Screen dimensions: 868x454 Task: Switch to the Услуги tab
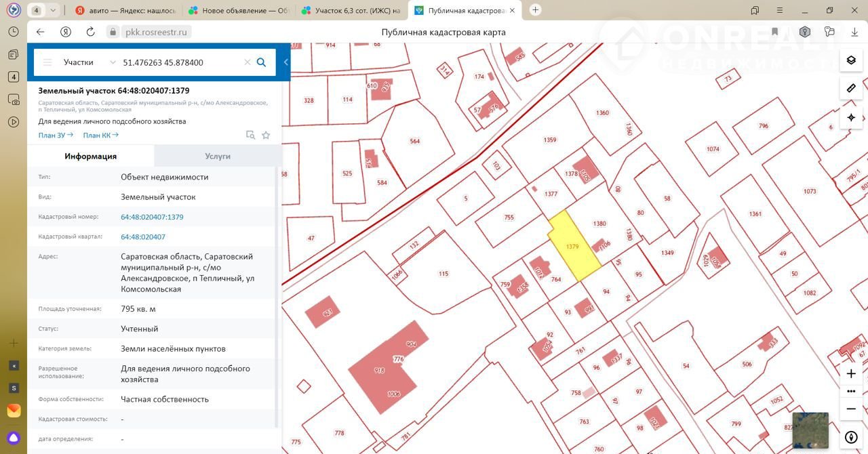pyautogui.click(x=218, y=156)
